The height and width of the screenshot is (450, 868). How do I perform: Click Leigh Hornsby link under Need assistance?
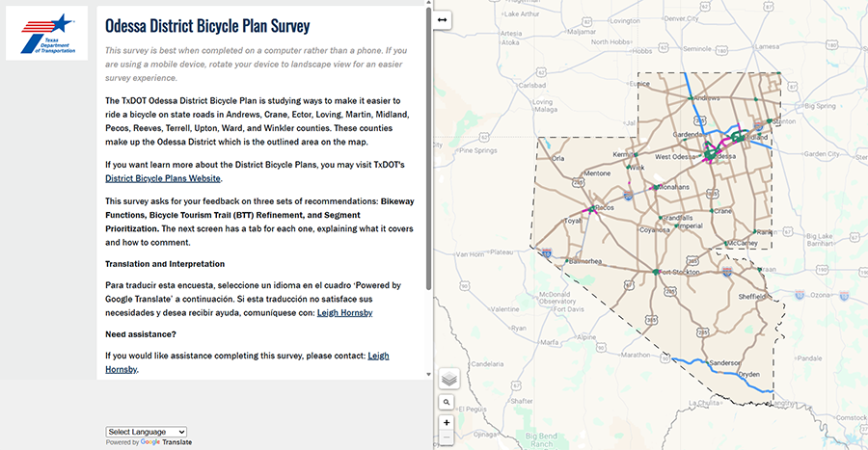(x=247, y=362)
